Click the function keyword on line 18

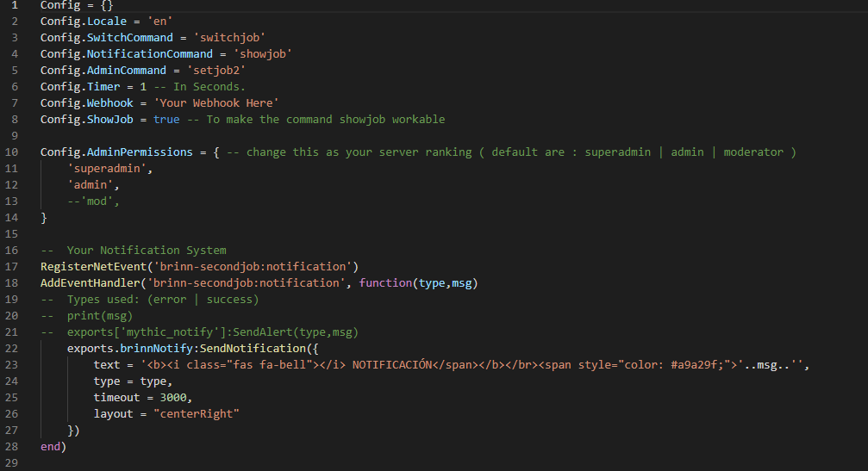(x=385, y=283)
